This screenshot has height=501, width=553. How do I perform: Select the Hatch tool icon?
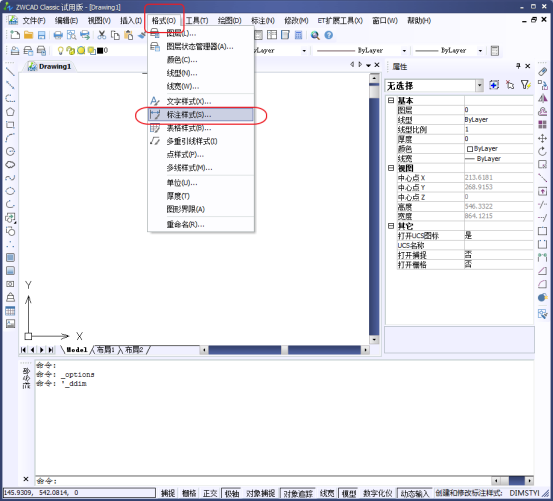(x=10, y=257)
